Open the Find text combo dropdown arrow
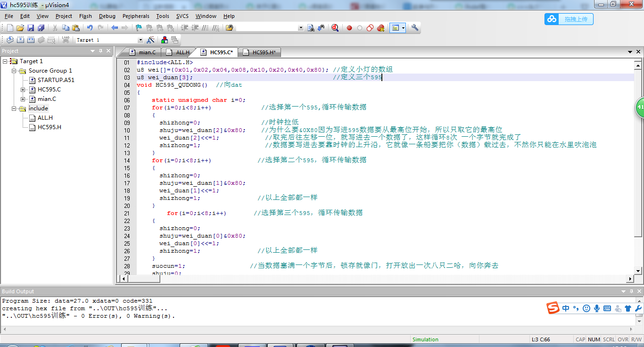 point(301,28)
